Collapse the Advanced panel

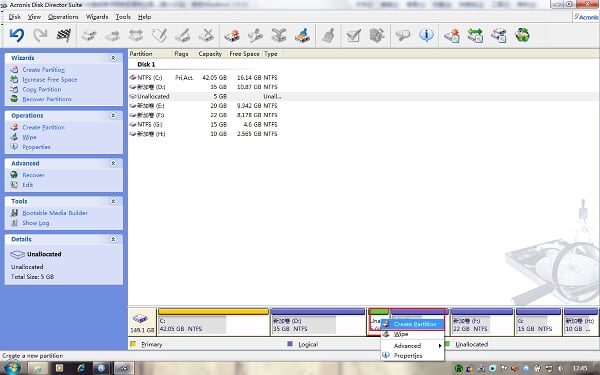point(113,163)
